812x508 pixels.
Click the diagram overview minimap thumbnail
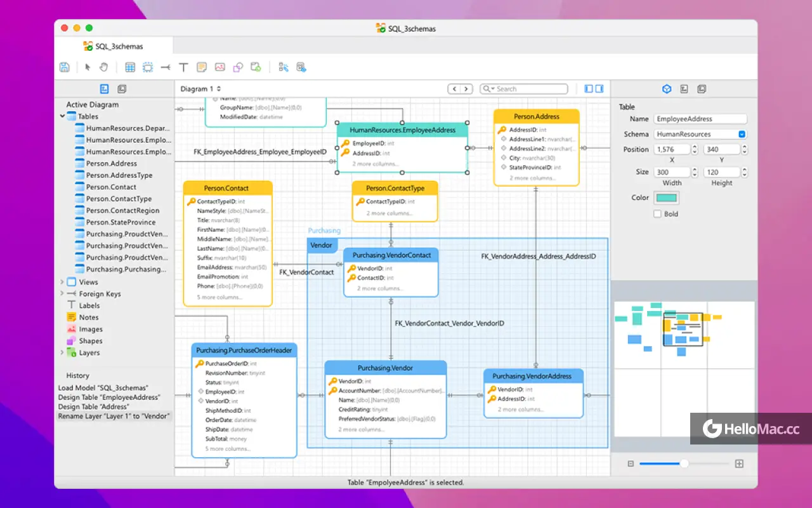(x=684, y=368)
